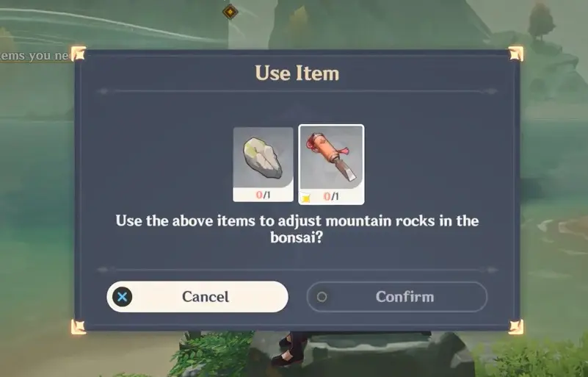Click the top-right gold corner ornament
Screen dimensions: 588x377
click(516, 54)
